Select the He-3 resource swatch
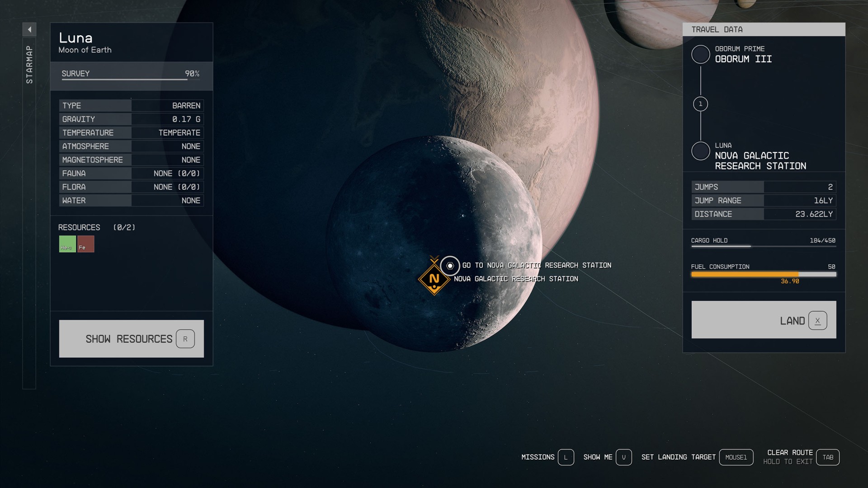 point(67,244)
